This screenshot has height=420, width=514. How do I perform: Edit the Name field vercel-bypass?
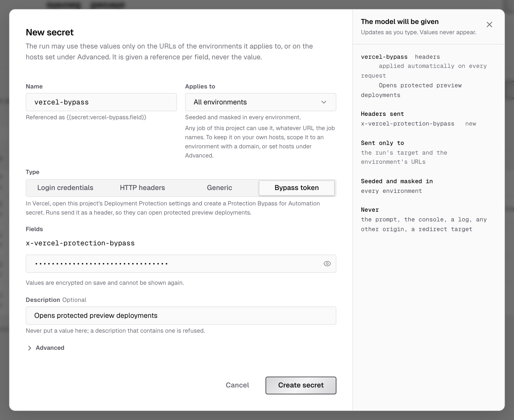pos(101,102)
